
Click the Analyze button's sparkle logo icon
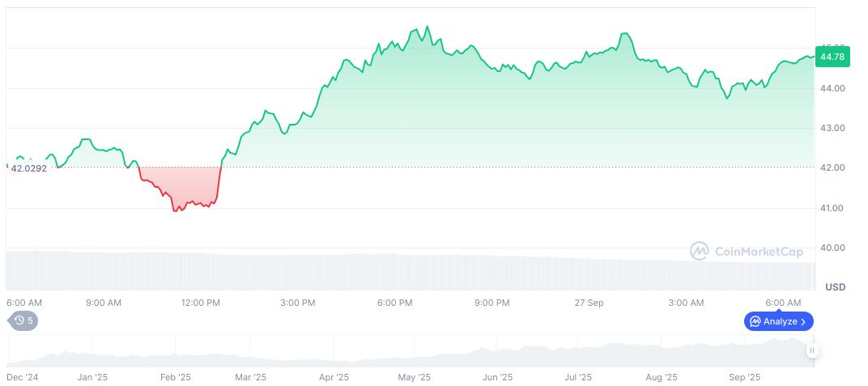(755, 321)
